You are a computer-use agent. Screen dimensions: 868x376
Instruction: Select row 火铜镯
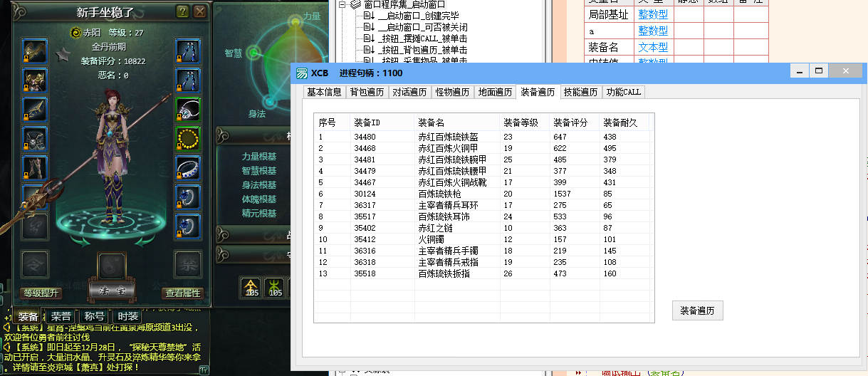(x=483, y=239)
